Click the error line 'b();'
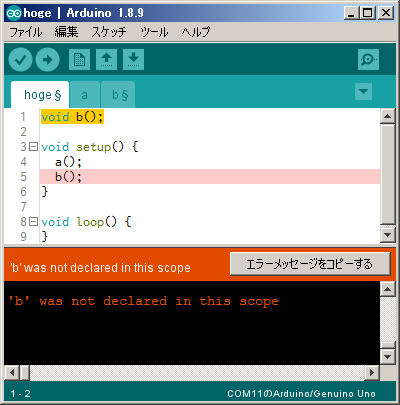 pyautogui.click(x=210, y=177)
